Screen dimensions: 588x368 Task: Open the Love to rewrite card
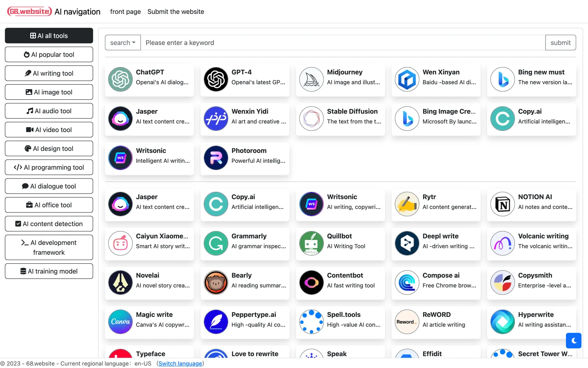pos(245,352)
